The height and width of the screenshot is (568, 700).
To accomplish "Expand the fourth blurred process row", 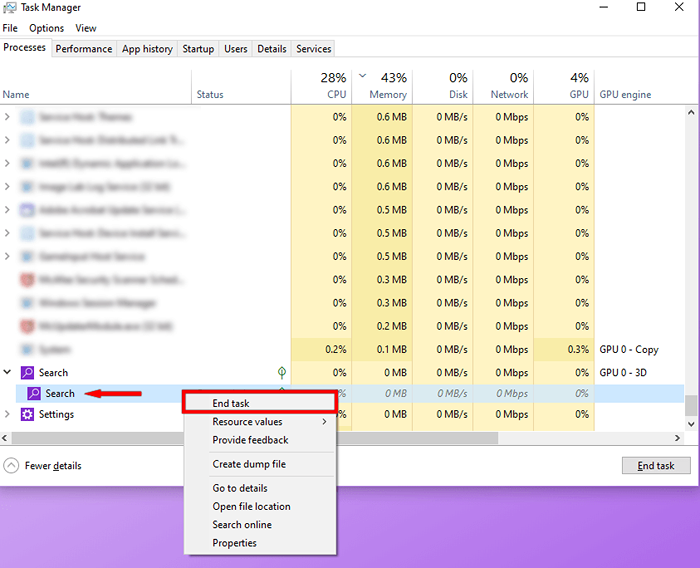I will [7, 187].
